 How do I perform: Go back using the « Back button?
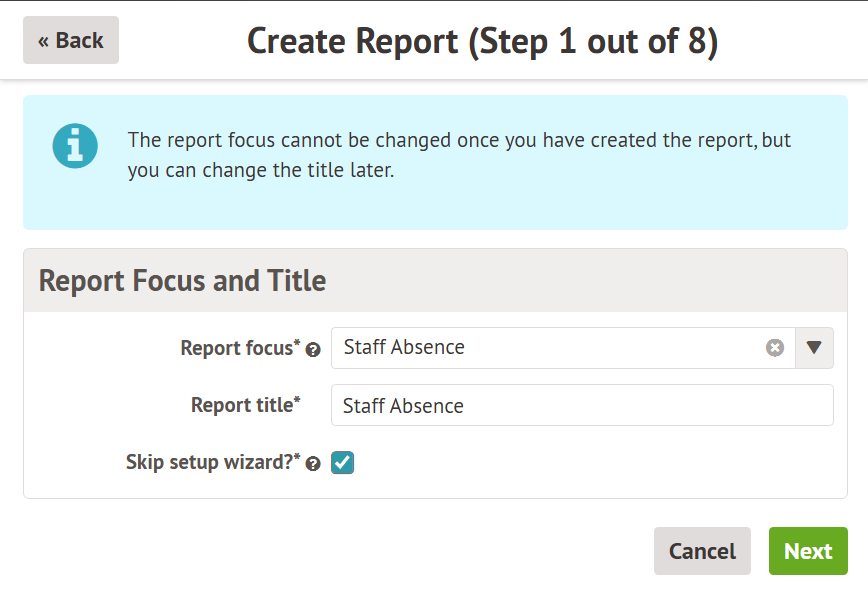pyautogui.click(x=71, y=40)
